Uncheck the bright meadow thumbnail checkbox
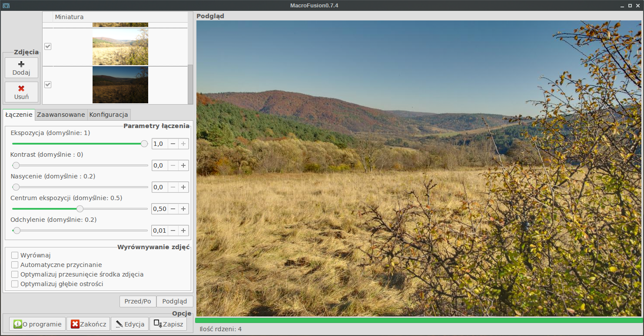This screenshot has width=644, height=336. [x=48, y=46]
